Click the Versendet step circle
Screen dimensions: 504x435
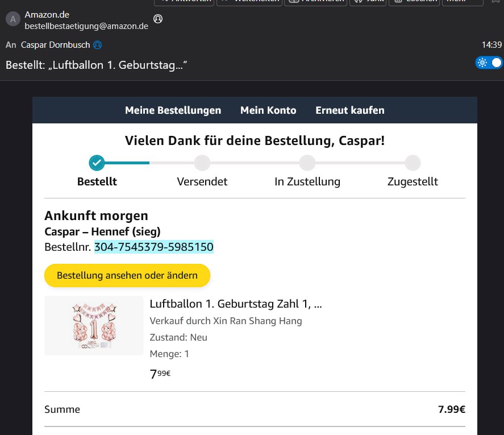point(202,163)
